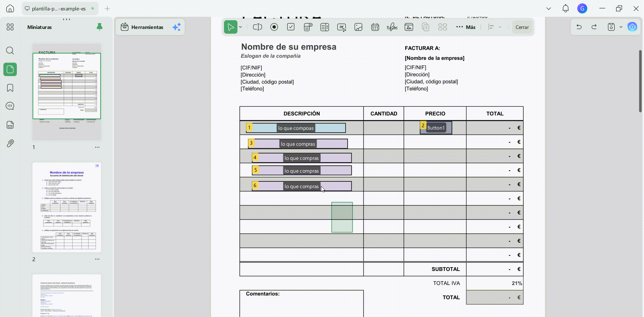Choose the digital signature field tool
The height and width of the screenshot is (317, 644).
[x=409, y=27]
